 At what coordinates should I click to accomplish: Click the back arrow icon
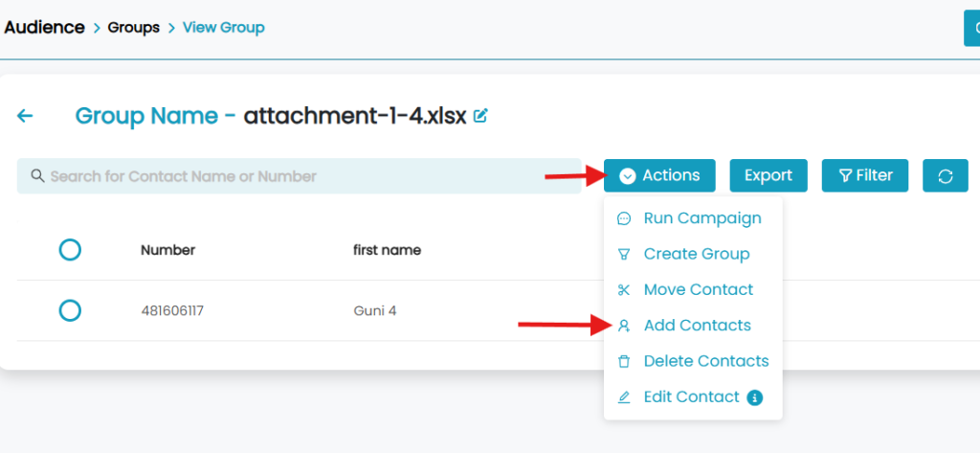[x=25, y=116]
